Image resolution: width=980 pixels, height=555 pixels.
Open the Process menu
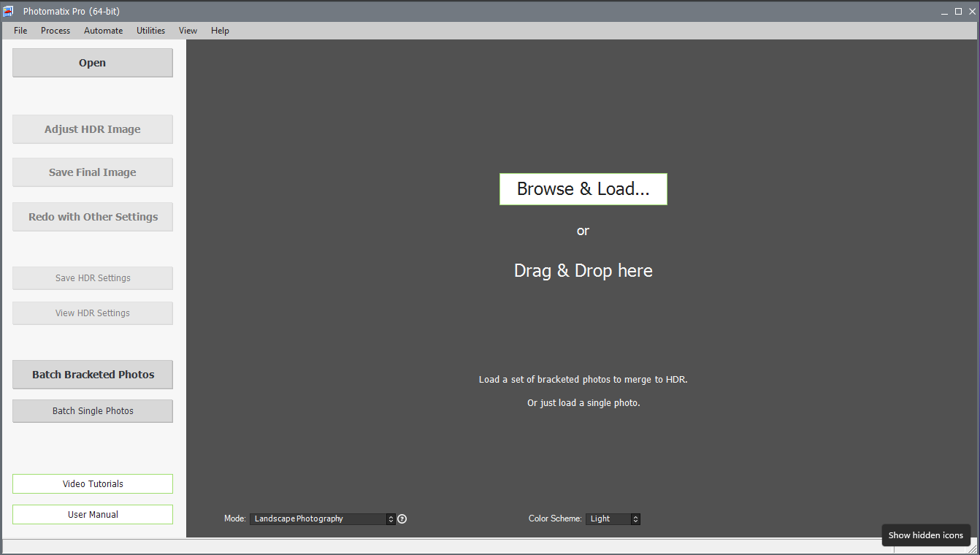(x=55, y=31)
